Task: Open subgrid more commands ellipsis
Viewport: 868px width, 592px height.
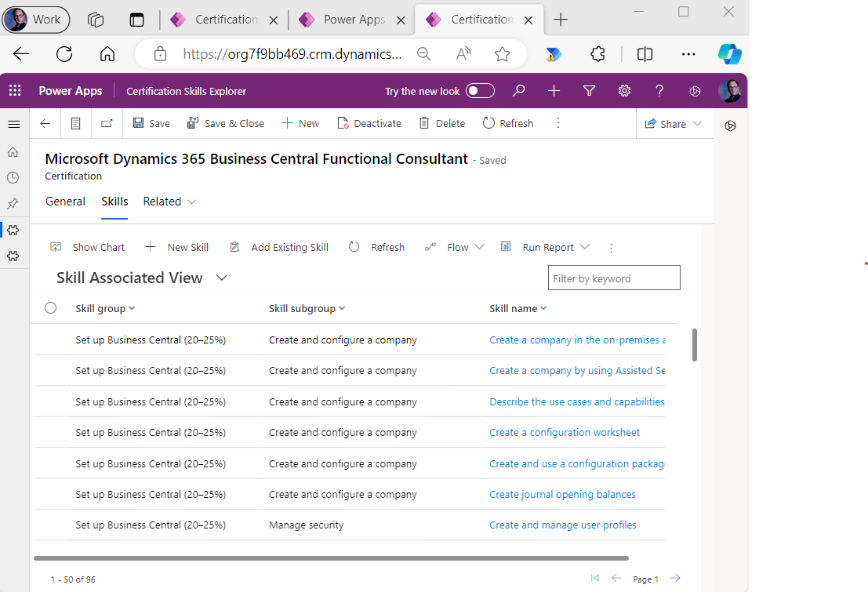Action: 611,248
